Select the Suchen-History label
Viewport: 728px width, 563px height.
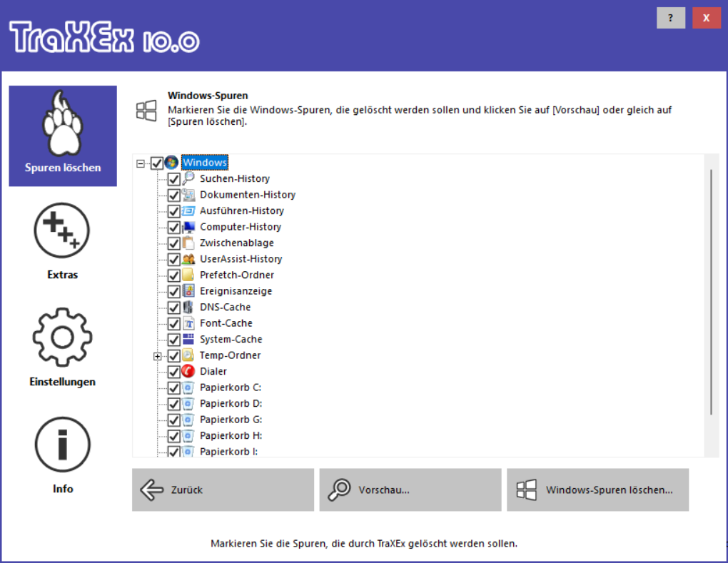click(x=235, y=178)
